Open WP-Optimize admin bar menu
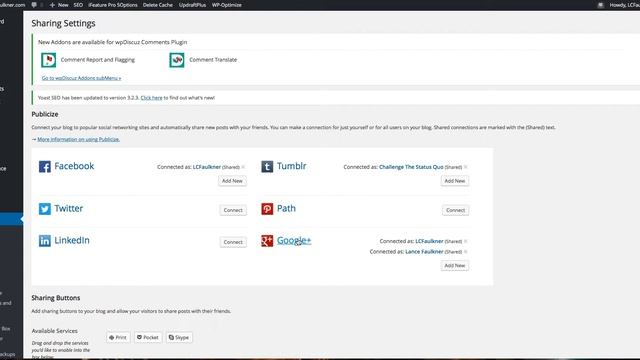 [227, 5]
